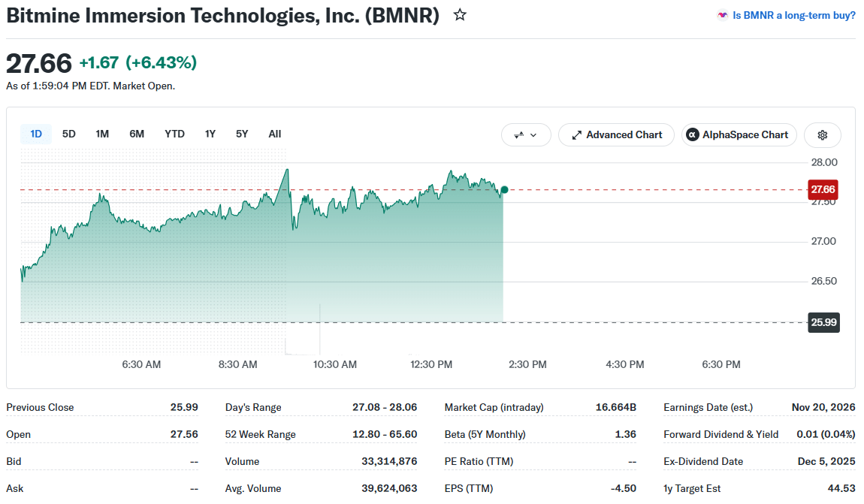864x504 pixels.
Task: Click PE Ratio (TTM) label
Action: coord(479,461)
